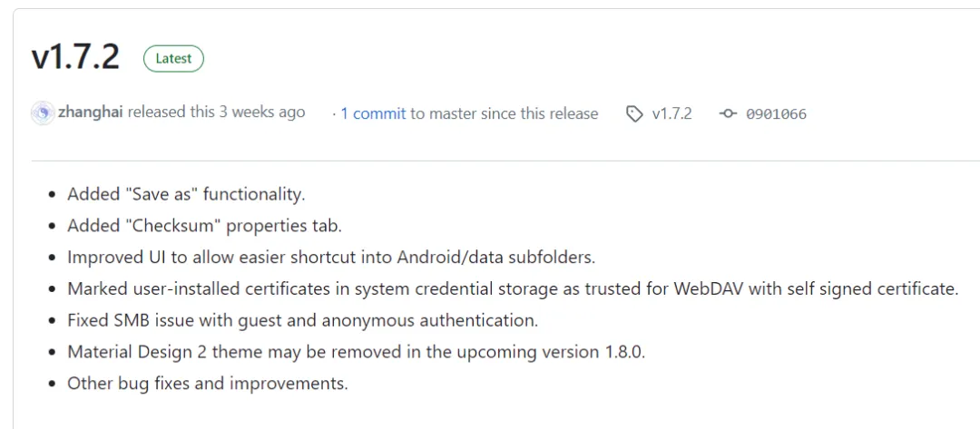This screenshot has width=980, height=429.
Task: Open the v1.7.2 release title
Action: point(75,57)
